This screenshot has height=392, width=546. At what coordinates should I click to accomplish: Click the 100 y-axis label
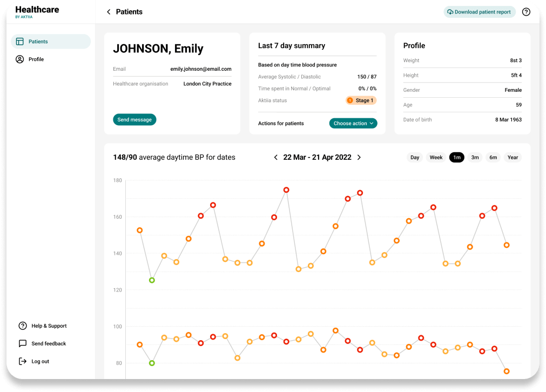pyautogui.click(x=117, y=327)
